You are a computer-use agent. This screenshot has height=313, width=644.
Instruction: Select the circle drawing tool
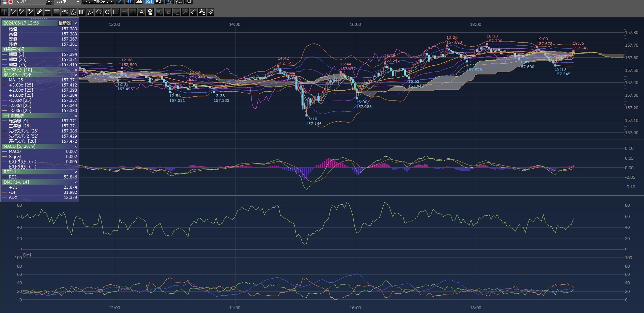[107, 12]
